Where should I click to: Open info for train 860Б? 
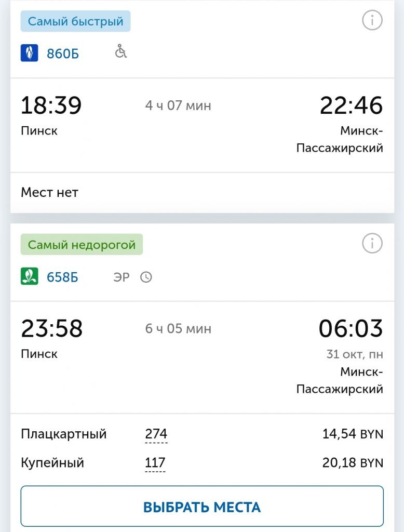[x=372, y=21]
